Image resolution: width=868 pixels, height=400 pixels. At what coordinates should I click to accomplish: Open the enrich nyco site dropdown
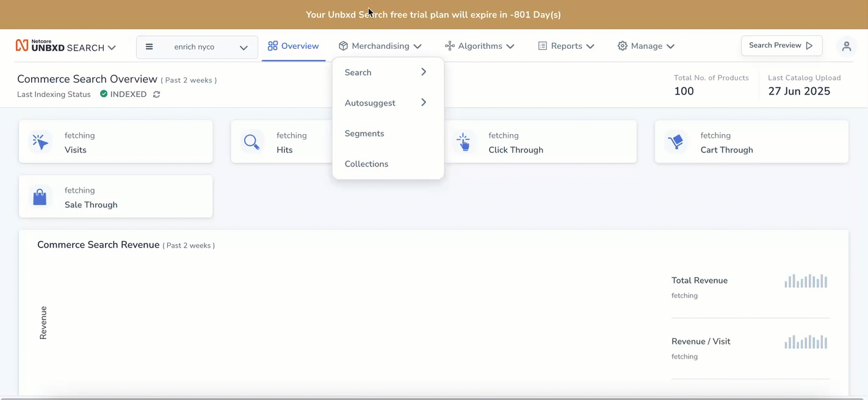pyautogui.click(x=197, y=47)
